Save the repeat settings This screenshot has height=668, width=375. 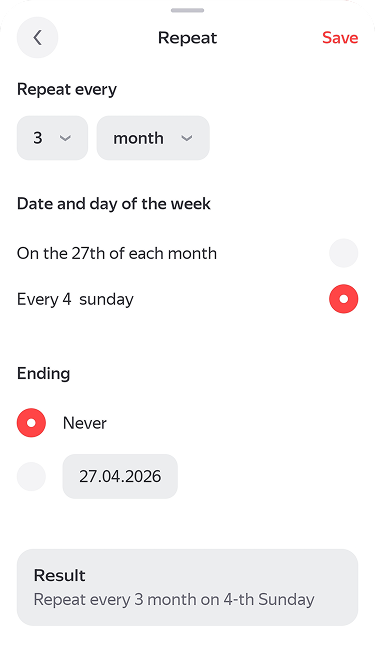(340, 37)
